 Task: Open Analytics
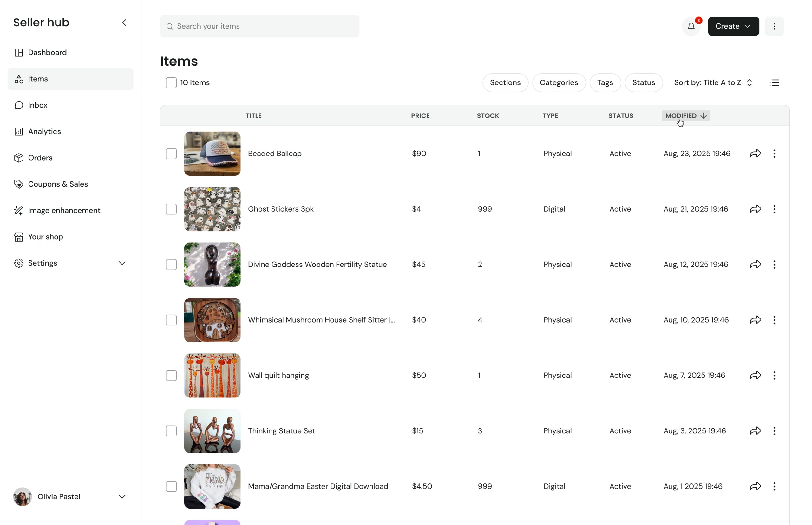[70, 132]
